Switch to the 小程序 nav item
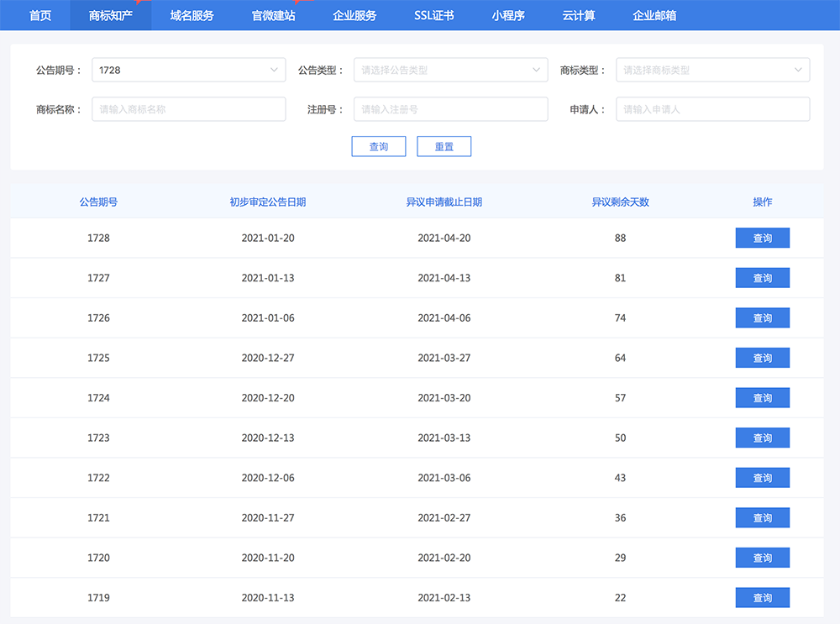 click(x=508, y=15)
